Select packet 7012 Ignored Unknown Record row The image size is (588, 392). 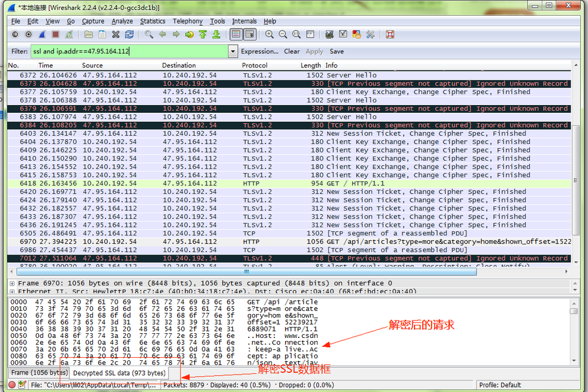(289, 258)
